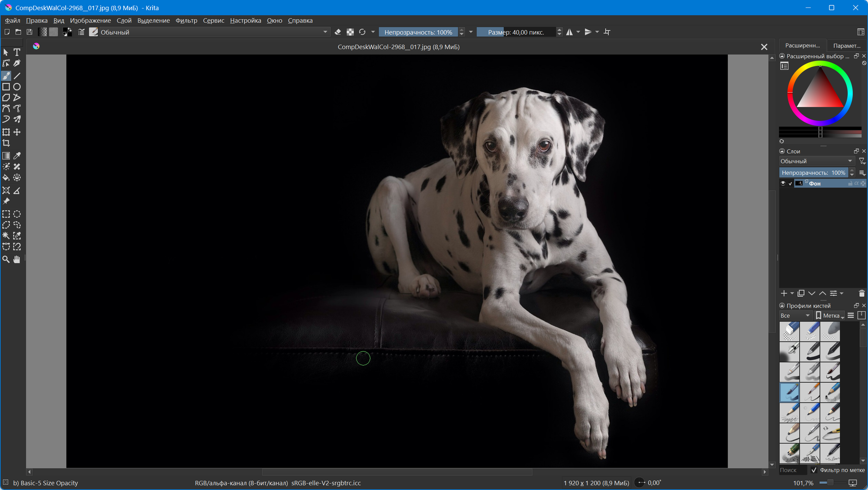
Task: Hide the Фон layer with eye icon
Action: (x=783, y=184)
